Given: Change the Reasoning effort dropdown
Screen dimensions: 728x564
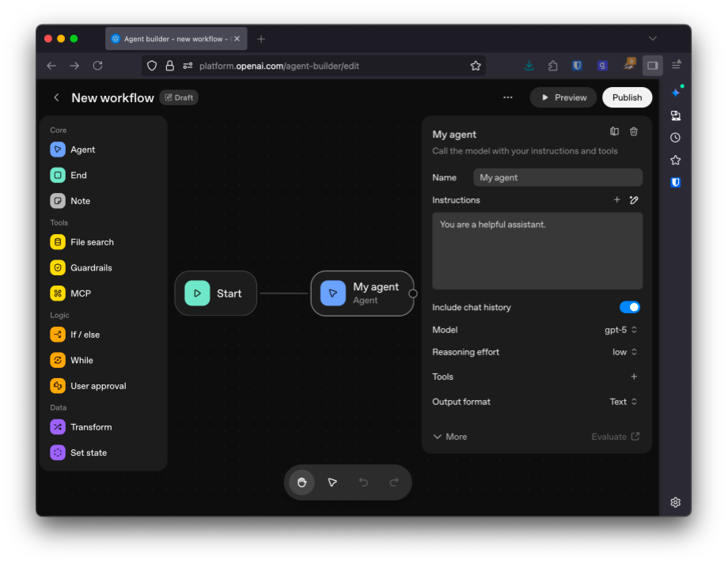Looking at the screenshot, I should tap(624, 352).
